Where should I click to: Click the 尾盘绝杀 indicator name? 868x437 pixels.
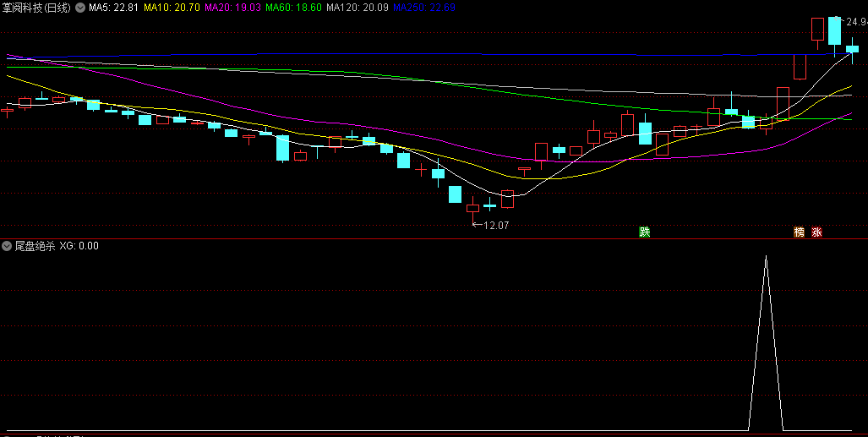[x=35, y=246]
